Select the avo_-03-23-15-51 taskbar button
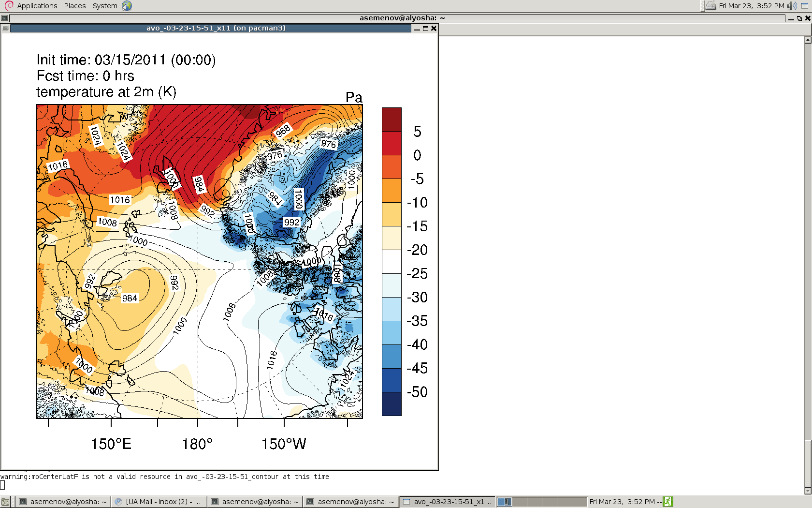The height and width of the screenshot is (508, 812). pos(448,502)
